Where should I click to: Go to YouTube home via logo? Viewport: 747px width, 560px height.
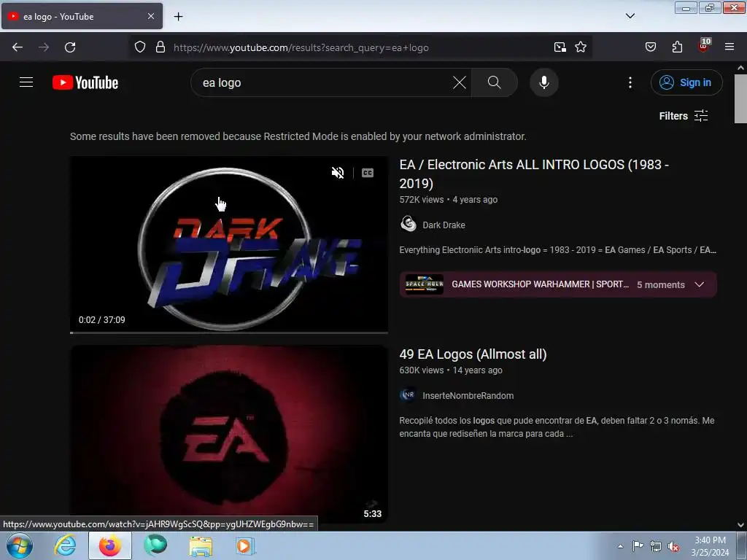point(85,82)
